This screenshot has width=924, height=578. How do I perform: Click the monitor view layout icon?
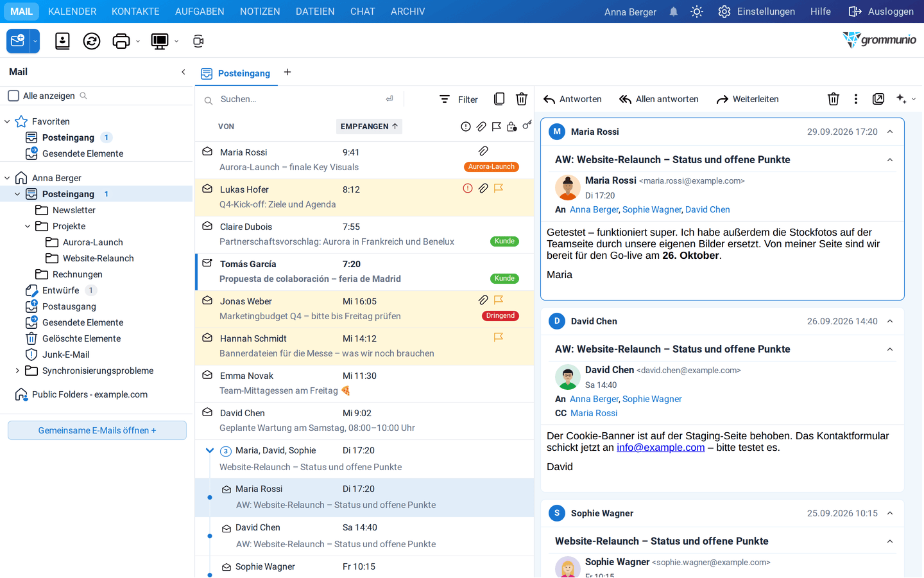[159, 41]
